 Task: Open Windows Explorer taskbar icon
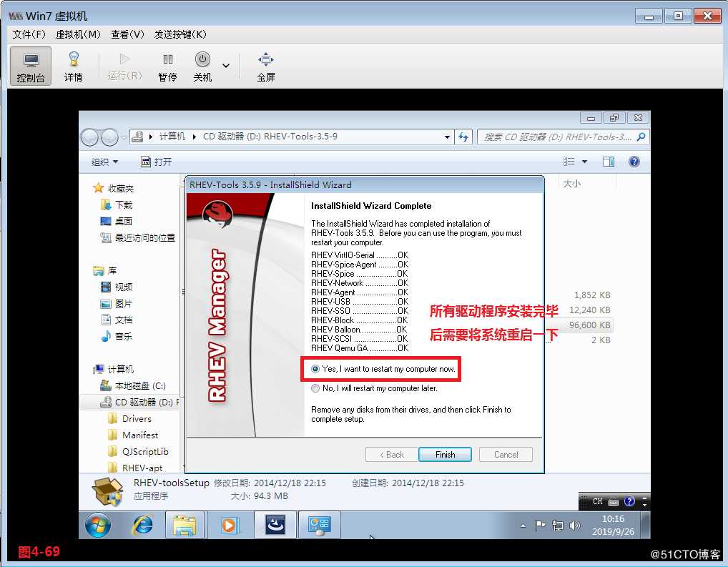click(185, 526)
